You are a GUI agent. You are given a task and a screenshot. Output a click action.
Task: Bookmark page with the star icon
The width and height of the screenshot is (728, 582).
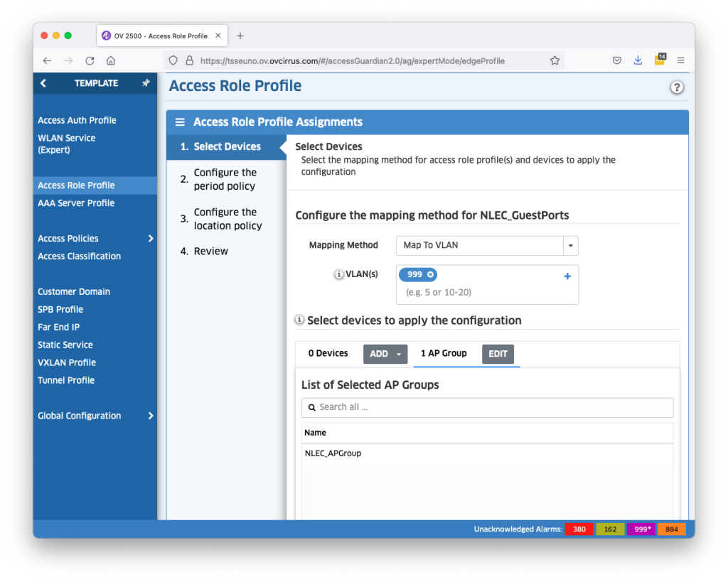coord(555,60)
